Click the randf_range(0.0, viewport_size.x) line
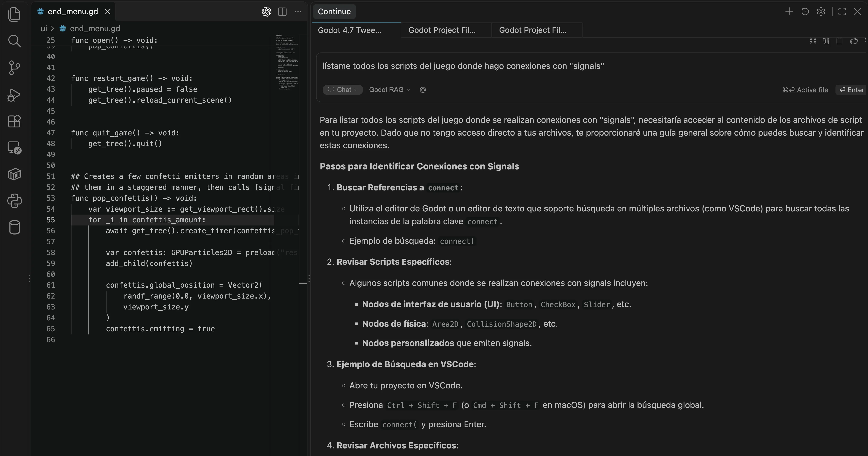868x456 pixels. [x=197, y=296]
